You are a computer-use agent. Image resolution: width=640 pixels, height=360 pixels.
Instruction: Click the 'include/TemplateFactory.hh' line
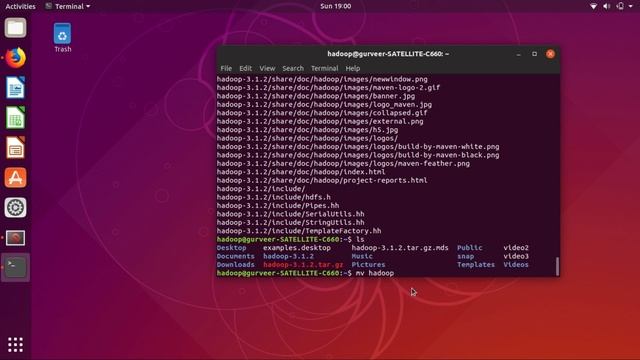coord(299,231)
